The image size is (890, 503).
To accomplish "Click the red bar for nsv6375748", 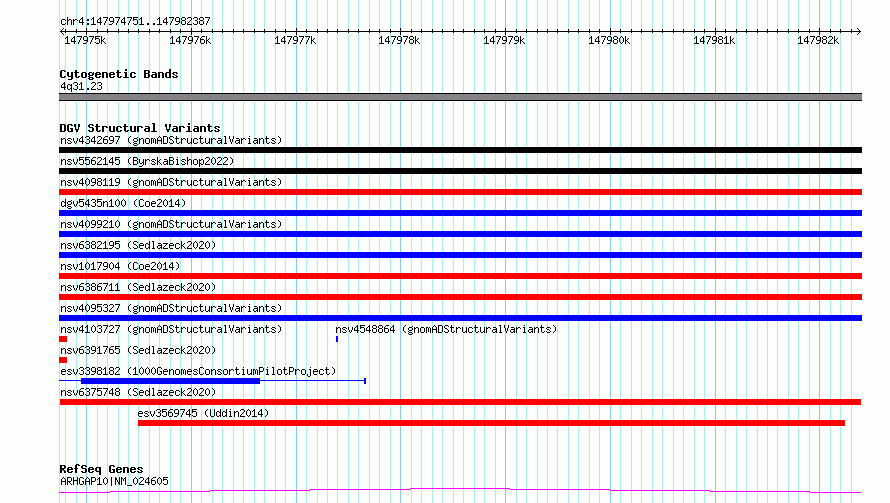I will click(x=460, y=402).
